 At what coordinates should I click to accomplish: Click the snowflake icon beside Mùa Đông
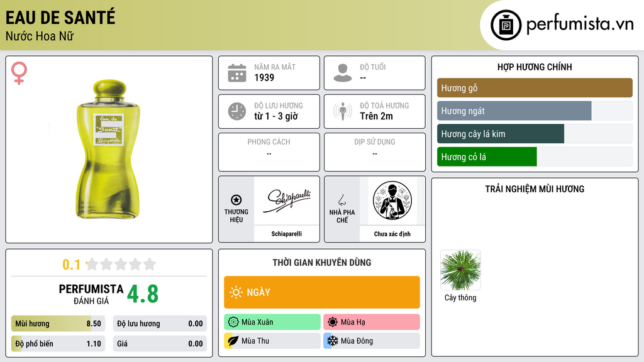(333, 341)
